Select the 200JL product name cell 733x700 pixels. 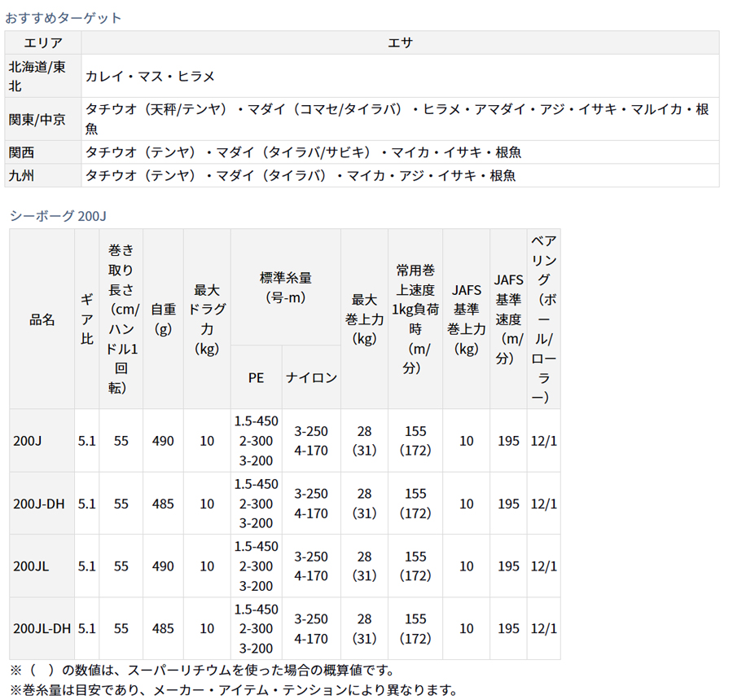point(42,566)
